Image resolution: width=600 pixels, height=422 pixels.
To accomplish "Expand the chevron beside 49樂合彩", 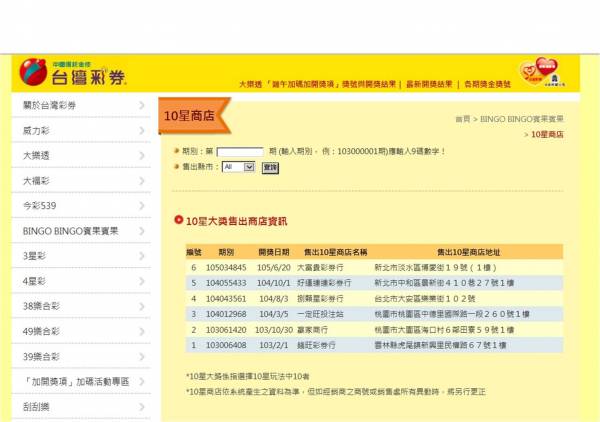I will pyautogui.click(x=142, y=331).
